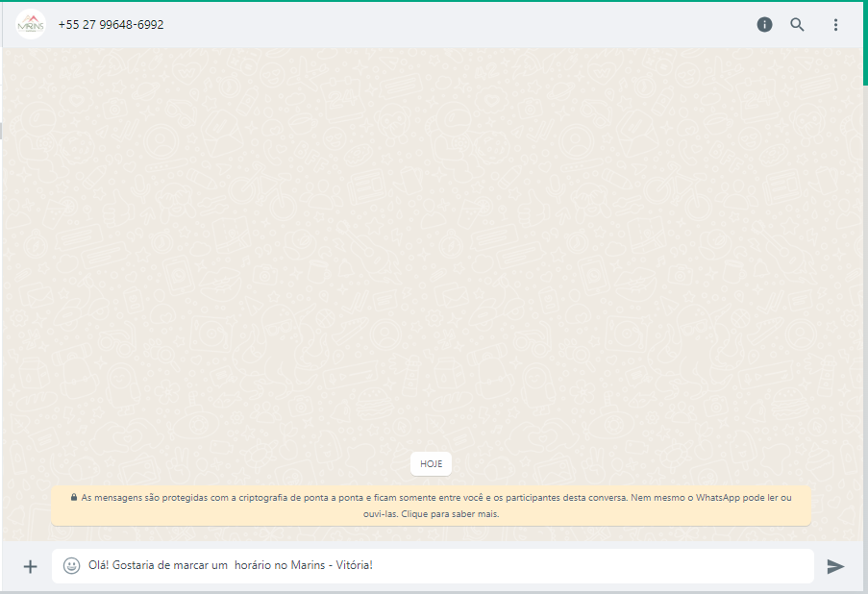The height and width of the screenshot is (594, 868).
Task: Click the green scrollbar strip at right edge
Action: point(865,44)
